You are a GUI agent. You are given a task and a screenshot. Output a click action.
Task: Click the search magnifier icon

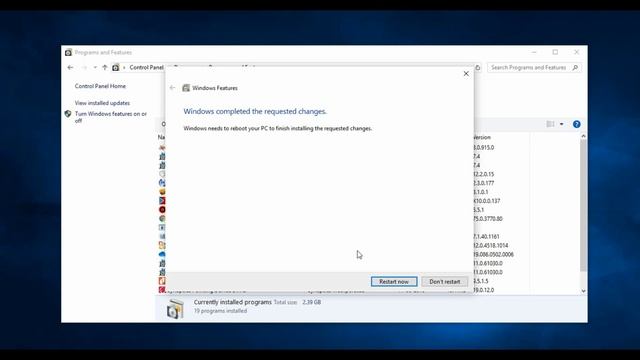point(575,67)
